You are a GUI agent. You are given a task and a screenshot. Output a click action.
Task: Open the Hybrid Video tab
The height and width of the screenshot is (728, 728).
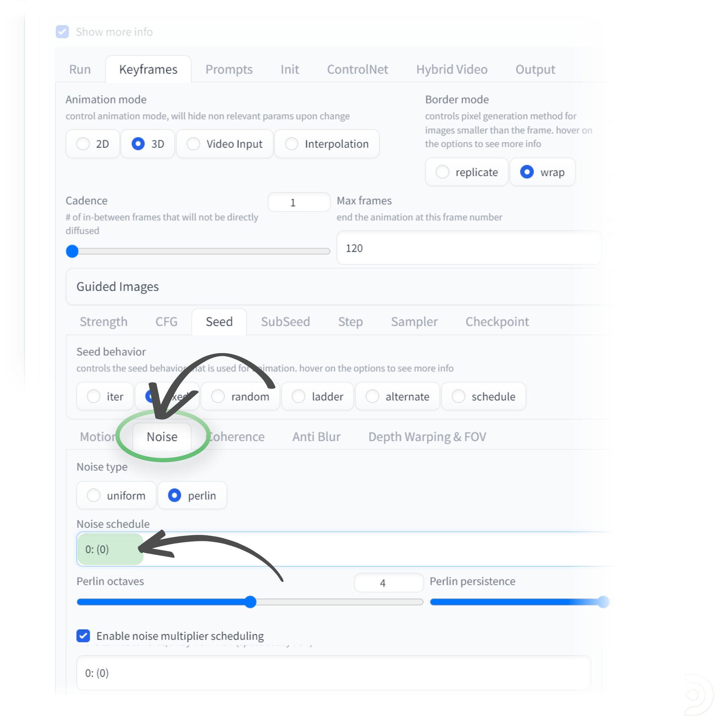point(451,69)
